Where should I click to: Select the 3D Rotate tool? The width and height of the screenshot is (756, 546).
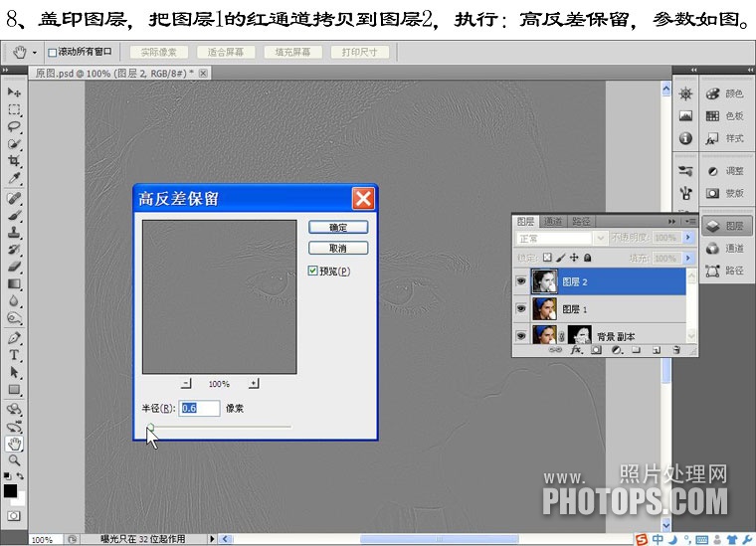click(x=14, y=409)
